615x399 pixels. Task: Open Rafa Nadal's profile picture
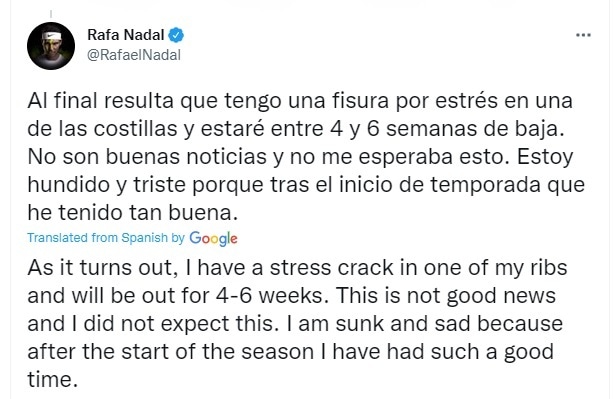pyautogui.click(x=51, y=46)
